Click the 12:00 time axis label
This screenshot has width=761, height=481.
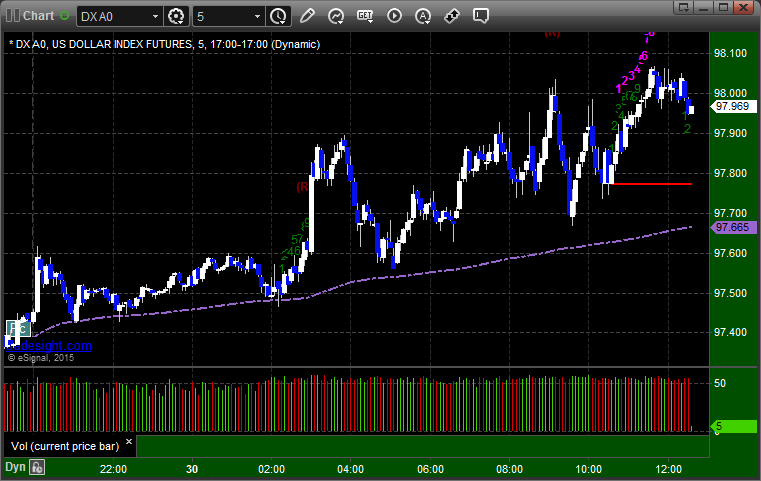pos(669,469)
